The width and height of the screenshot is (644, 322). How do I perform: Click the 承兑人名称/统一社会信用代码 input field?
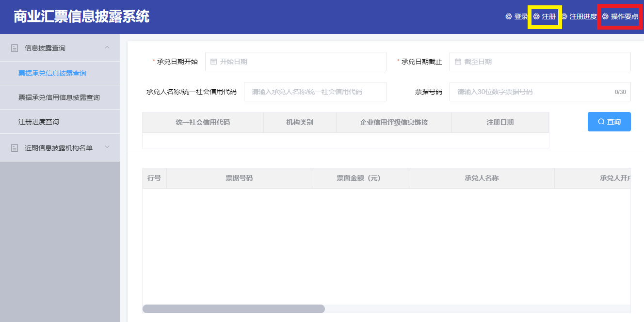[315, 92]
